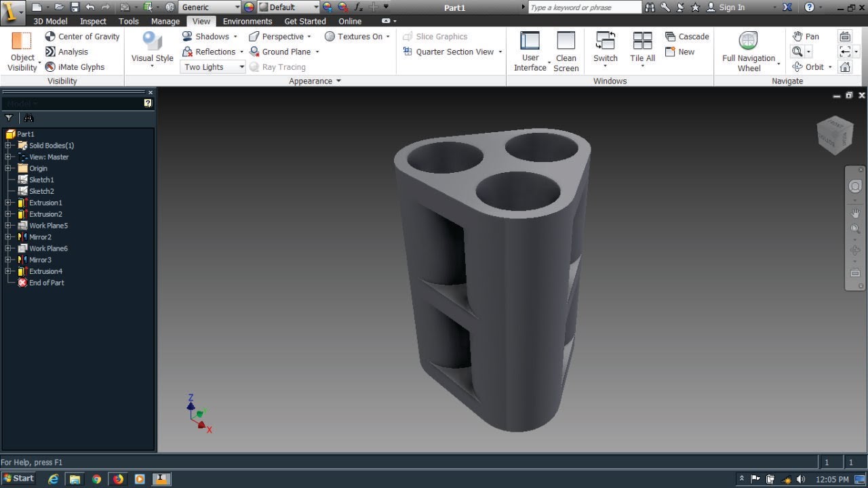Open the Orbit dropdown arrow
The image size is (868, 488).
click(830, 67)
